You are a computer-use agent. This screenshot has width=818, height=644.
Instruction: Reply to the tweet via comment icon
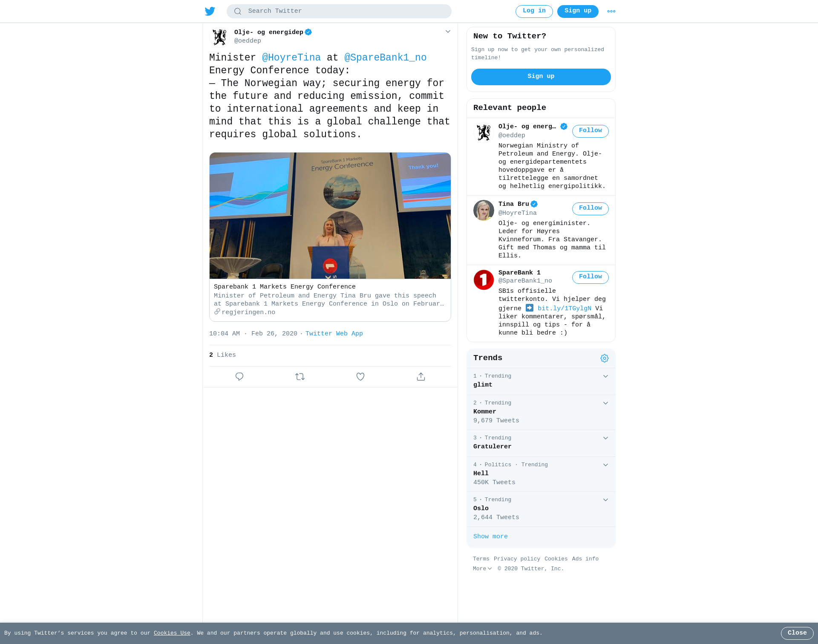click(239, 377)
